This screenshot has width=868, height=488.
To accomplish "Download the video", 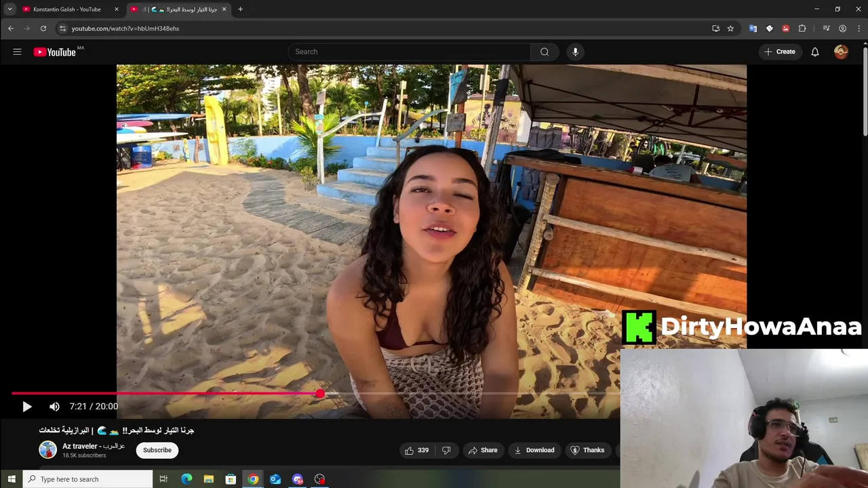I will [534, 450].
